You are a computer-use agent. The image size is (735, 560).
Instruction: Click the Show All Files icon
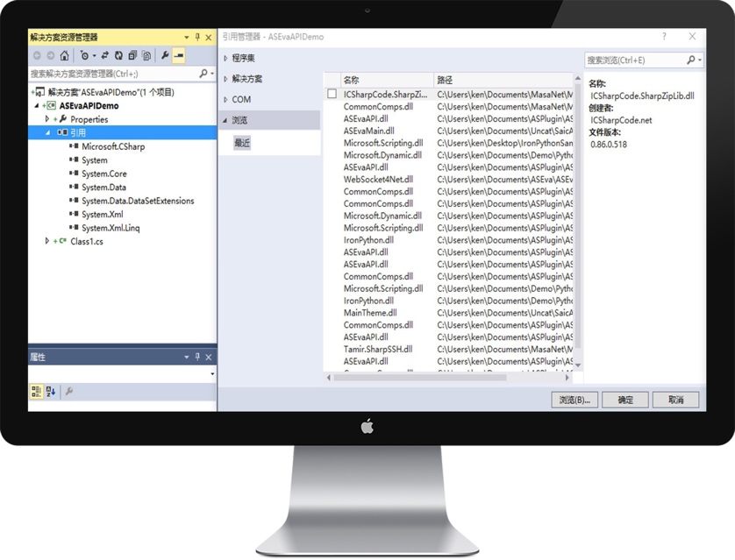coord(146,56)
